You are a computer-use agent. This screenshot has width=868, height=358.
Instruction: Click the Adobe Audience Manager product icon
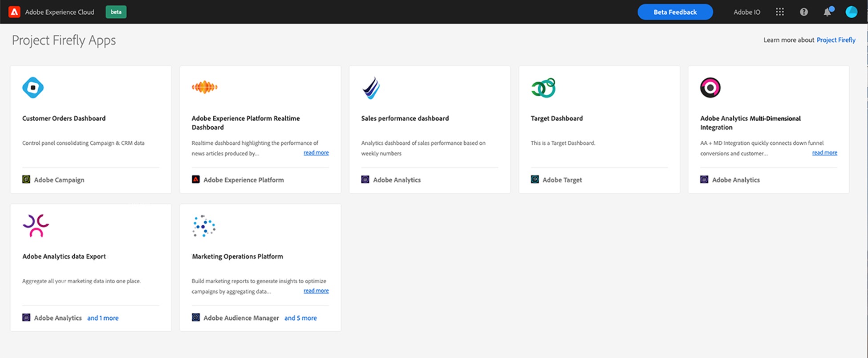point(196,317)
